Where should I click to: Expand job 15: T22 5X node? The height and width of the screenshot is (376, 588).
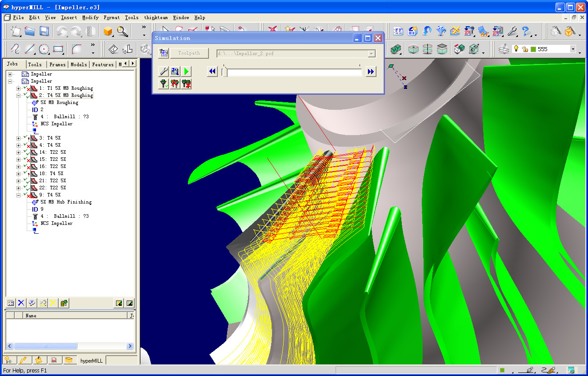(19, 160)
